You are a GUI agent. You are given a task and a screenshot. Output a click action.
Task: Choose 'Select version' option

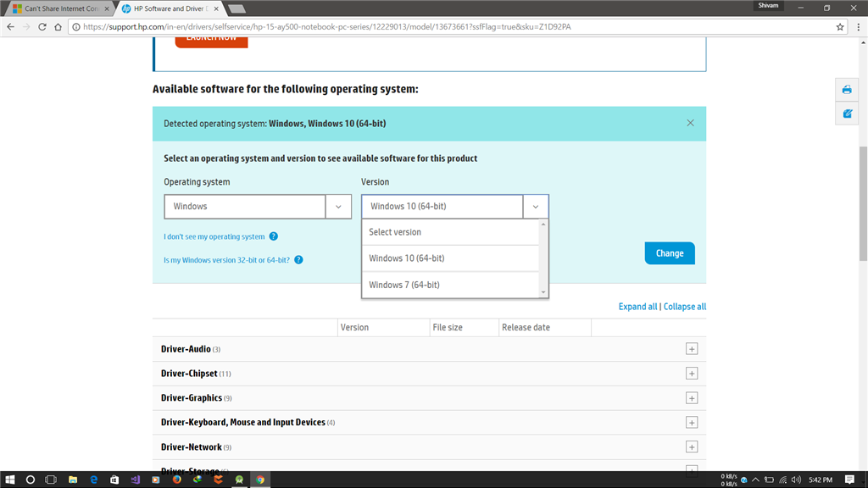click(450, 232)
